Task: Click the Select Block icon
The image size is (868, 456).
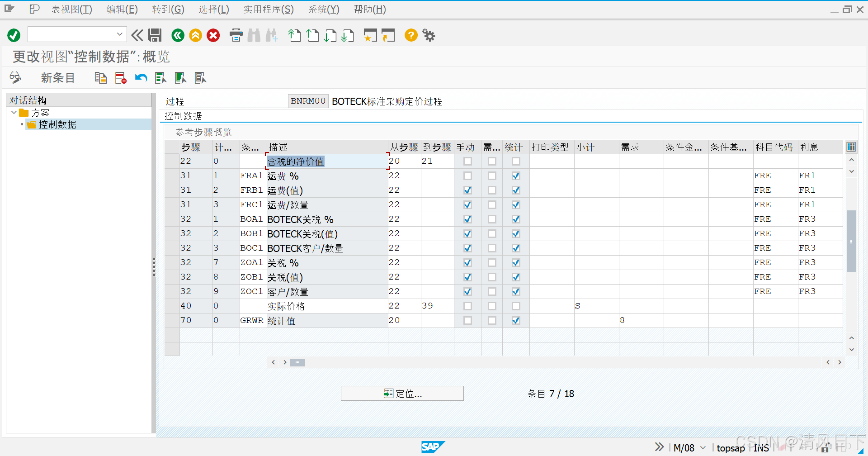Action: click(180, 78)
